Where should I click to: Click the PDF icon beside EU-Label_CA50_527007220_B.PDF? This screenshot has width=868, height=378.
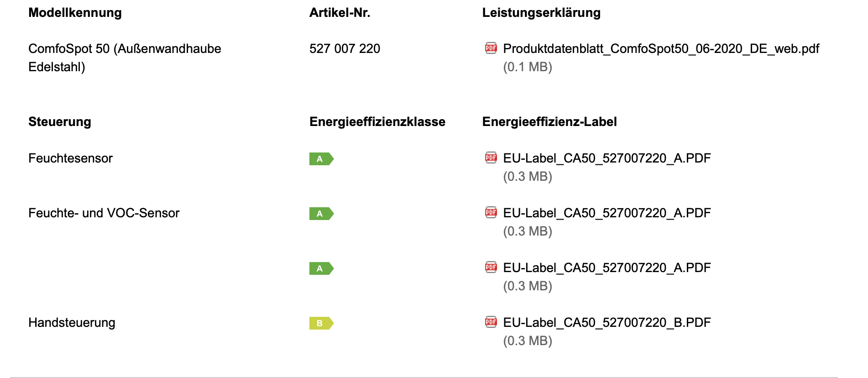[491, 322]
